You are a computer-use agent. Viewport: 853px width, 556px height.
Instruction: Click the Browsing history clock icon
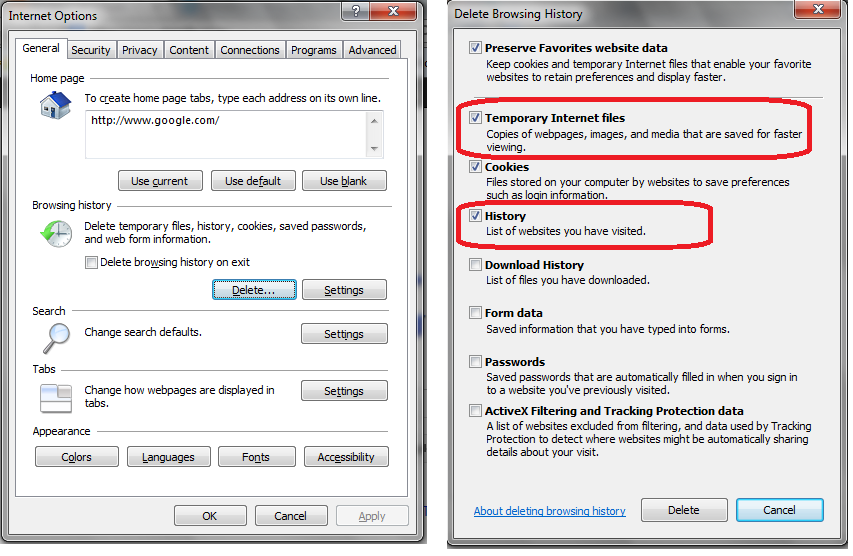[57, 234]
